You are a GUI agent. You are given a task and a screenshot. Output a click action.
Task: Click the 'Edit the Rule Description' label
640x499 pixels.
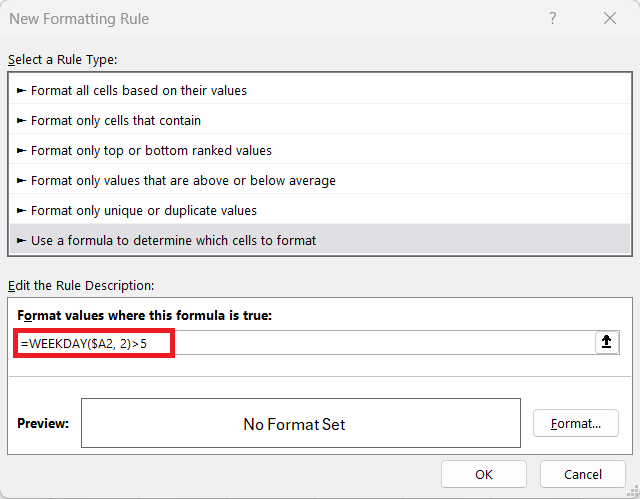click(81, 286)
